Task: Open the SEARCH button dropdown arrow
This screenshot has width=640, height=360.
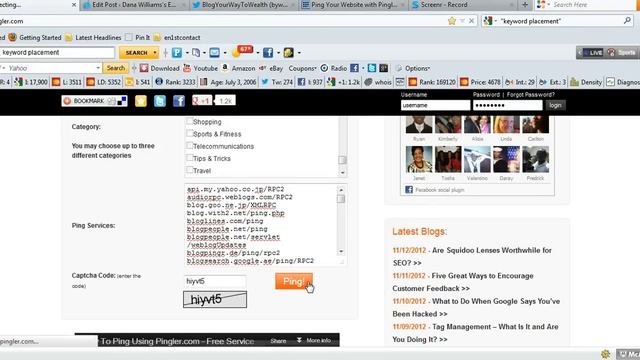Action: (x=155, y=53)
